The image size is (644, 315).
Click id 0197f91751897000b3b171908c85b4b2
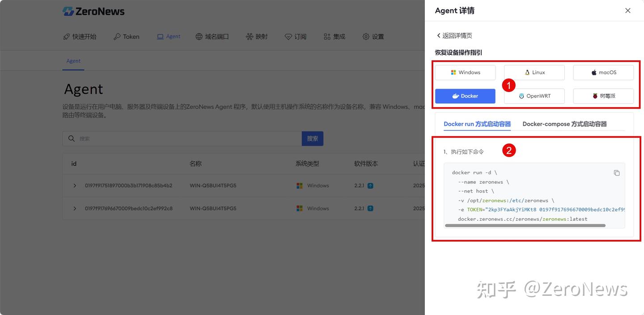pos(129,185)
